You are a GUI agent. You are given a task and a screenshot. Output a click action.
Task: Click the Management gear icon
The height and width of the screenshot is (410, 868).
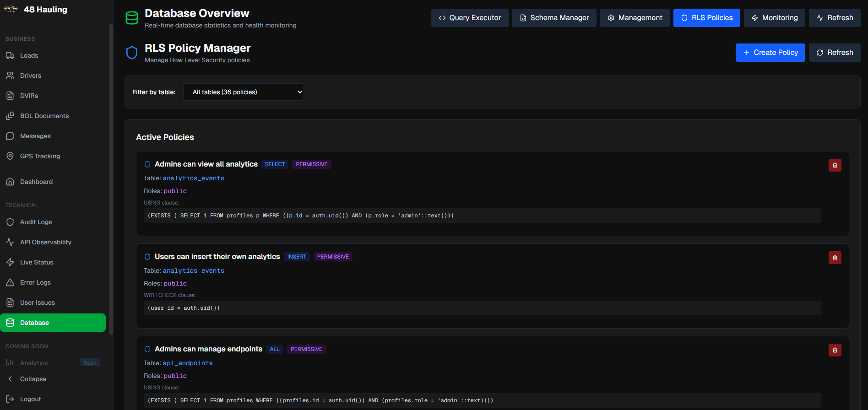611,18
